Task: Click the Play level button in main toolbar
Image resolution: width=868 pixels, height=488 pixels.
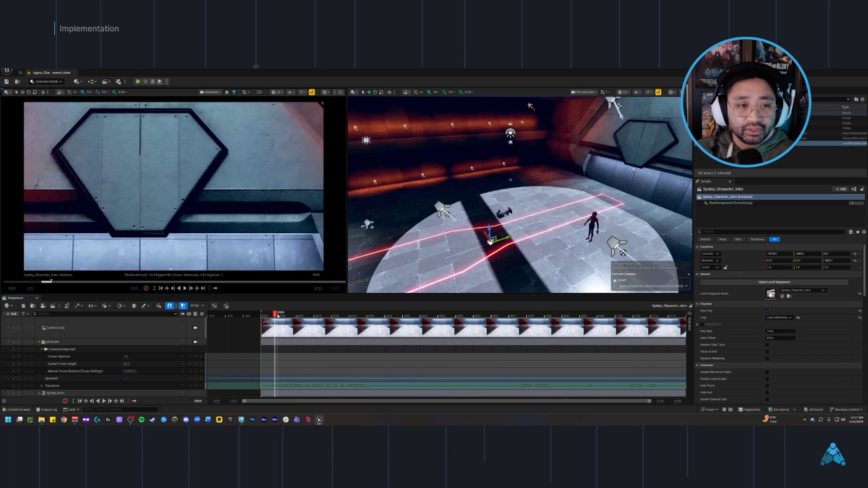Action: coord(138,81)
